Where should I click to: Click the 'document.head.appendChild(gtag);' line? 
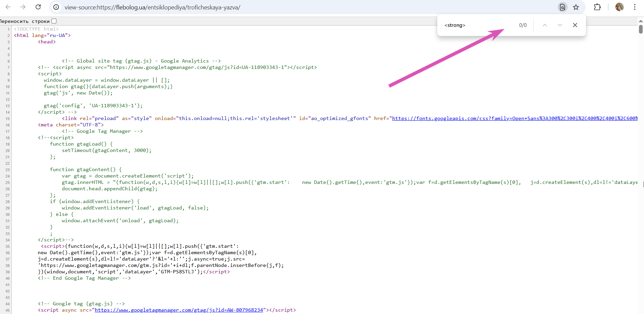pos(110,189)
